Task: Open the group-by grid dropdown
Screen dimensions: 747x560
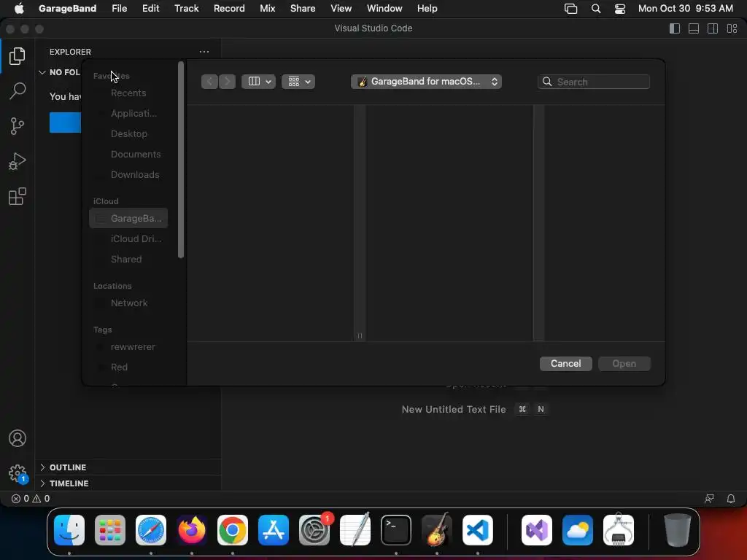Action: point(298,82)
